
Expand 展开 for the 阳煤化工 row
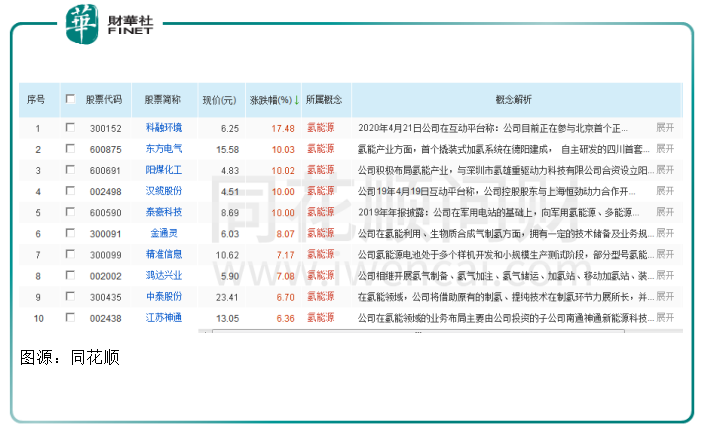pyautogui.click(x=665, y=170)
